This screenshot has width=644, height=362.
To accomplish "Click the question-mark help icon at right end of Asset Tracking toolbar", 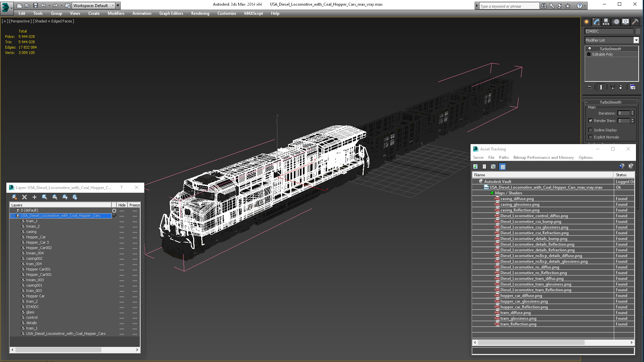I will coord(631,166).
